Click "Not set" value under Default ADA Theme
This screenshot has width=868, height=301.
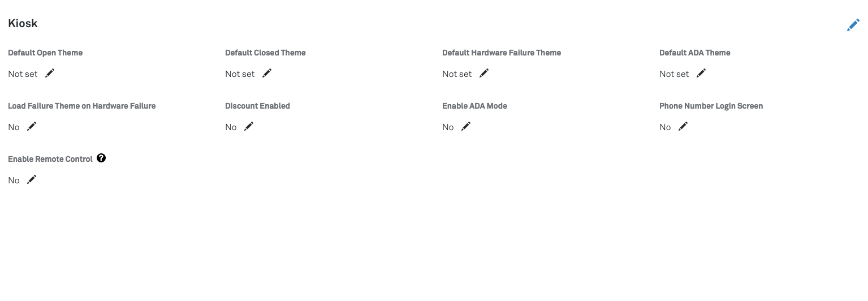(x=674, y=74)
